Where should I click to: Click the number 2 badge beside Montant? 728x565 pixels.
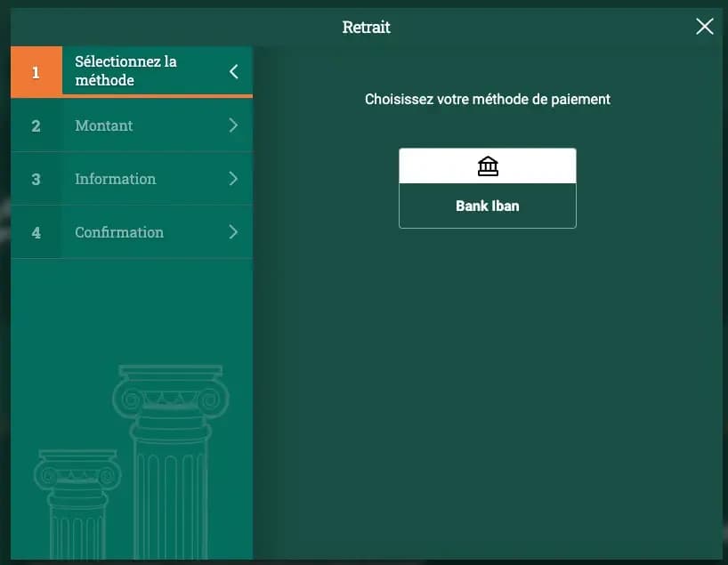click(x=36, y=125)
